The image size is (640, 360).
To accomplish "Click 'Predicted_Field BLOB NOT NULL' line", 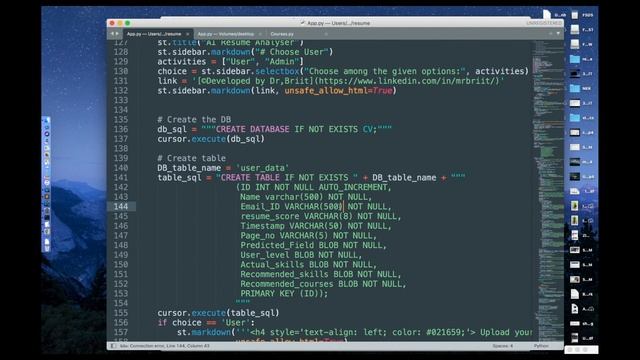I will (x=313, y=245).
